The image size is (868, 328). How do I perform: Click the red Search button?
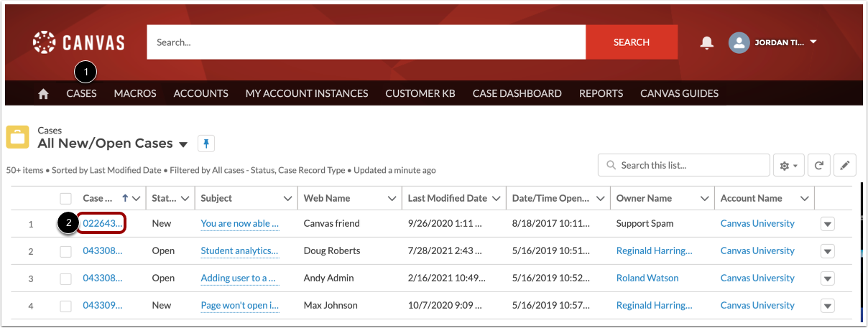[632, 42]
